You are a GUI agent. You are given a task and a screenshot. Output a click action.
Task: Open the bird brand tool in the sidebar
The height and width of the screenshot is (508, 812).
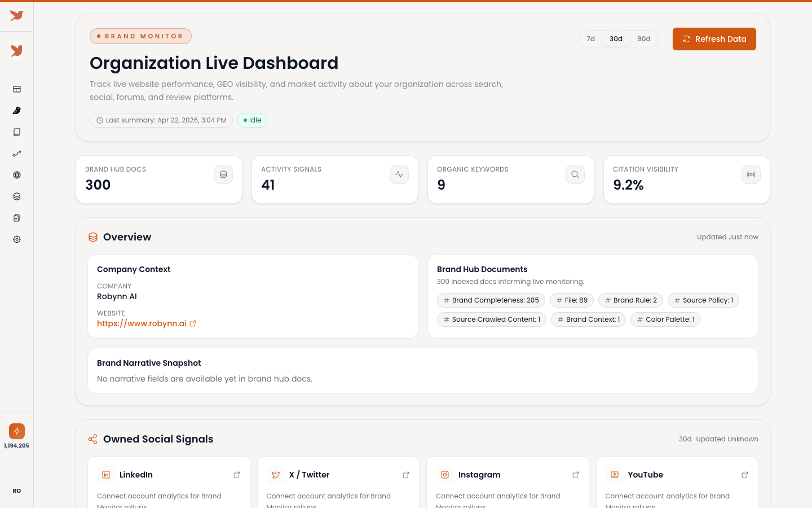(x=17, y=111)
